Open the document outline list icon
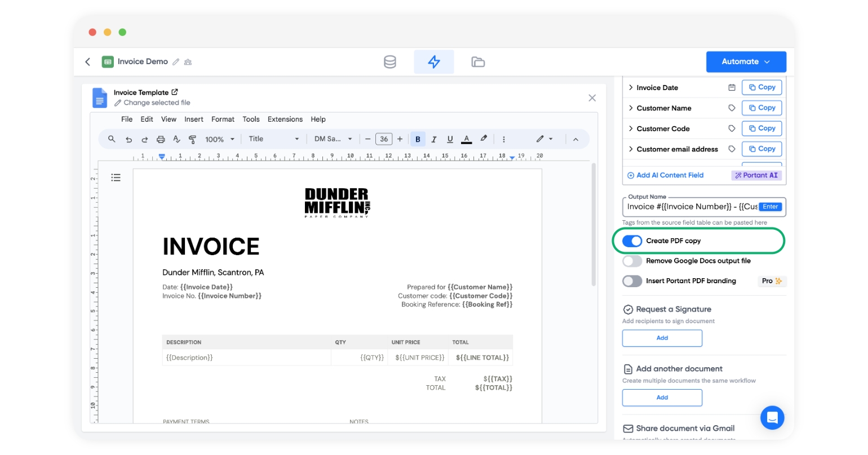The image size is (868, 455). pos(116,177)
